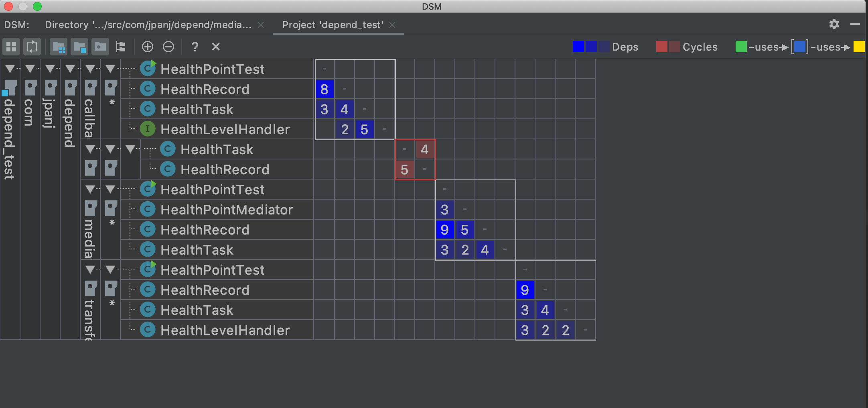Collapse the nested group containing HealthTask and HealthRecord
868x408 pixels.
[x=130, y=149]
